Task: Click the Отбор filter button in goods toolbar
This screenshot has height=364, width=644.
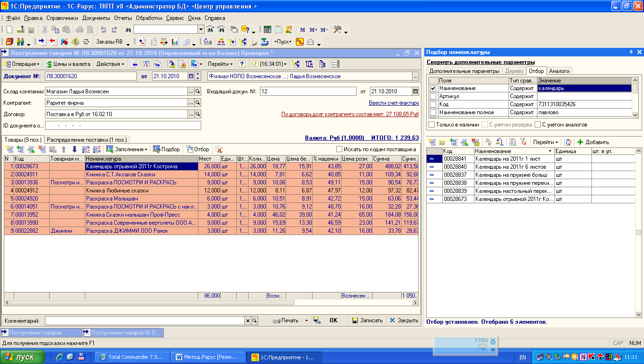Action: (x=197, y=149)
